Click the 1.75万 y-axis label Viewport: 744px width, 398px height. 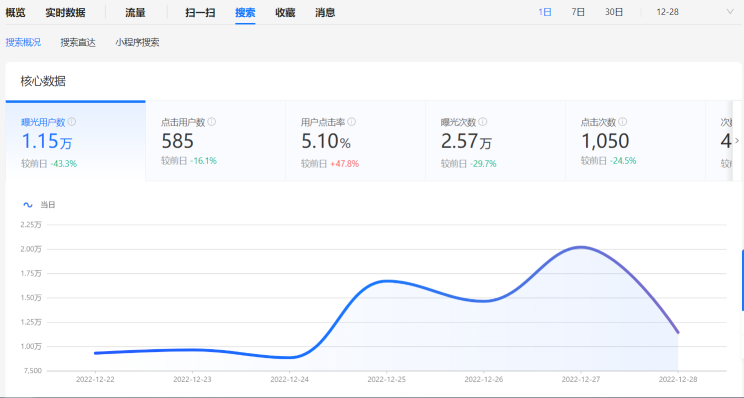(x=31, y=273)
